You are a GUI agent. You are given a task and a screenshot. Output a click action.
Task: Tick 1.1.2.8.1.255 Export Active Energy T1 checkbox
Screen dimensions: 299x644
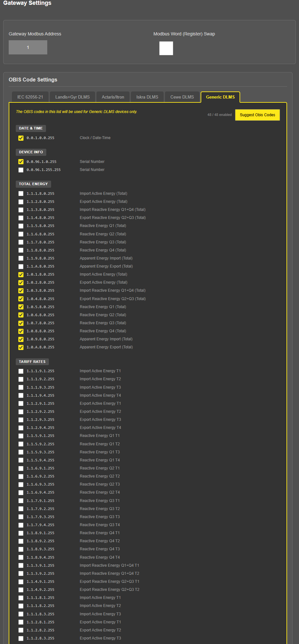coord(21,622)
